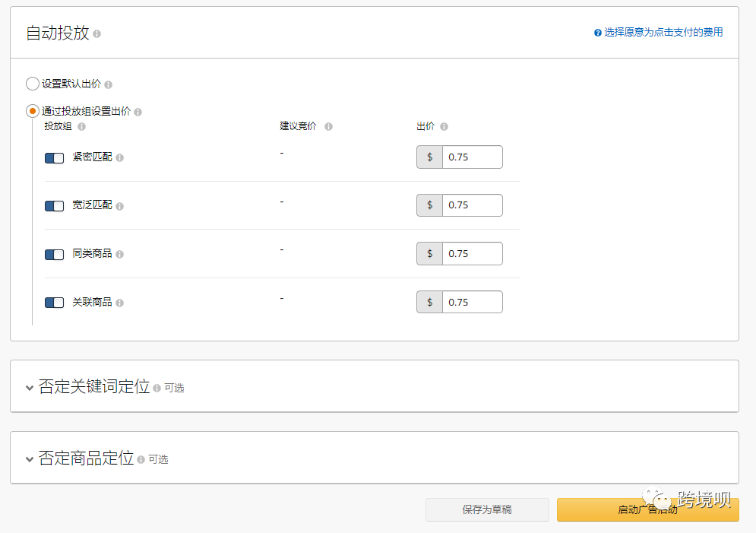756x533 pixels.
Task: Click info icon beside 设置默认出价
Action: click(108, 84)
